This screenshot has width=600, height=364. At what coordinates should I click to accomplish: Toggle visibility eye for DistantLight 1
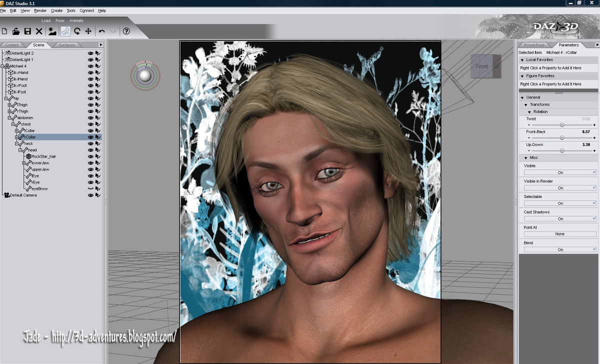91,59
